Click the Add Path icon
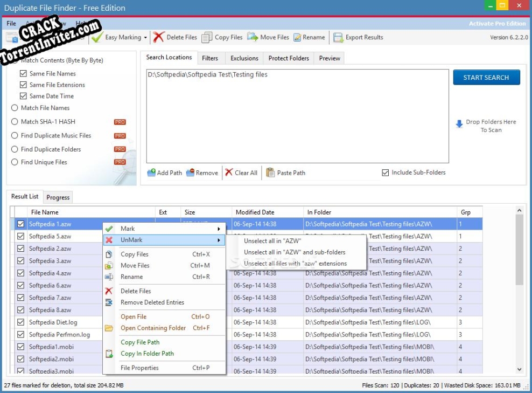Image resolution: width=532 pixels, height=393 pixels. [x=152, y=173]
